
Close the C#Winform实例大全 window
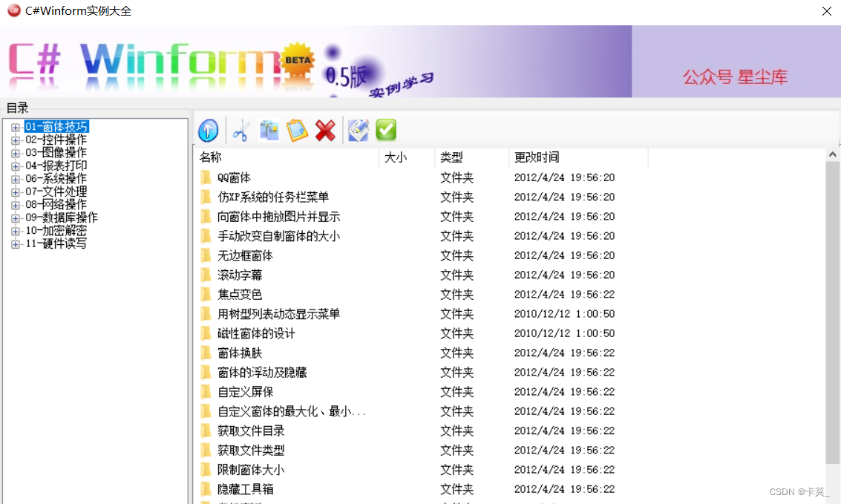pos(826,10)
